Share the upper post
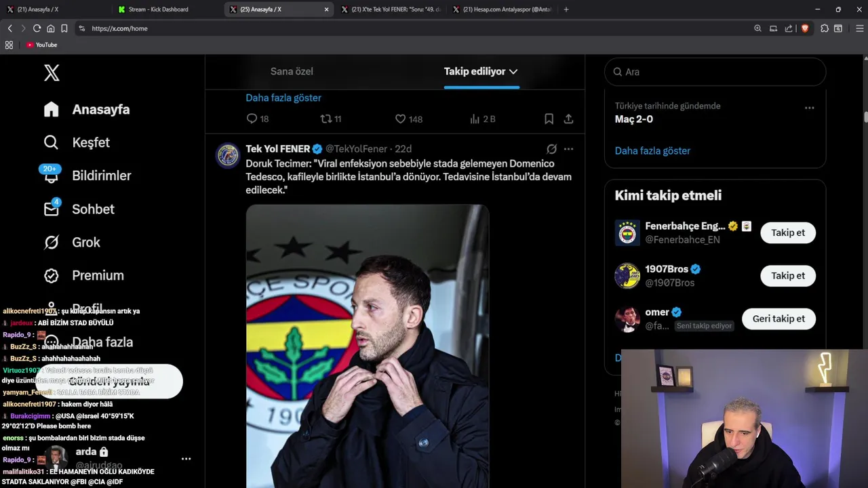The image size is (868, 488). pyautogui.click(x=568, y=119)
